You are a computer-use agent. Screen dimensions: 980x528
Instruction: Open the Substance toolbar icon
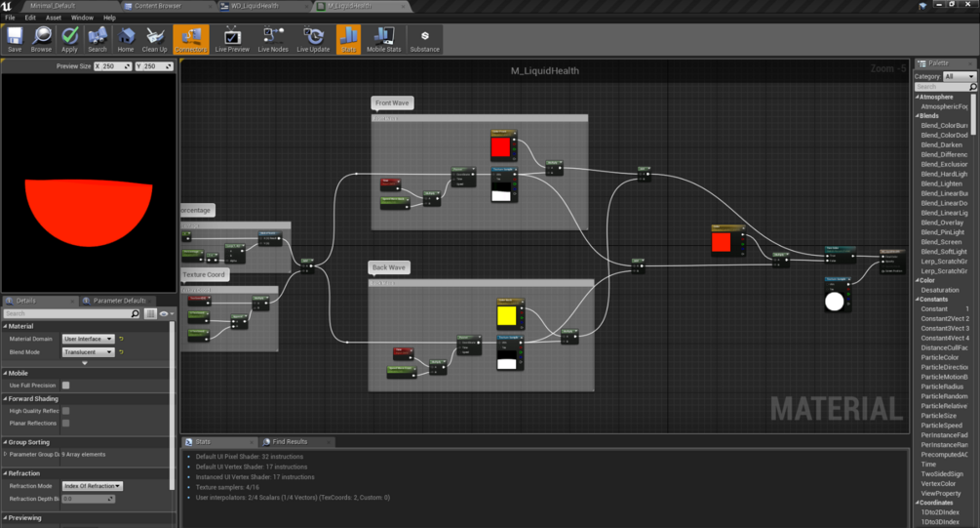click(424, 39)
